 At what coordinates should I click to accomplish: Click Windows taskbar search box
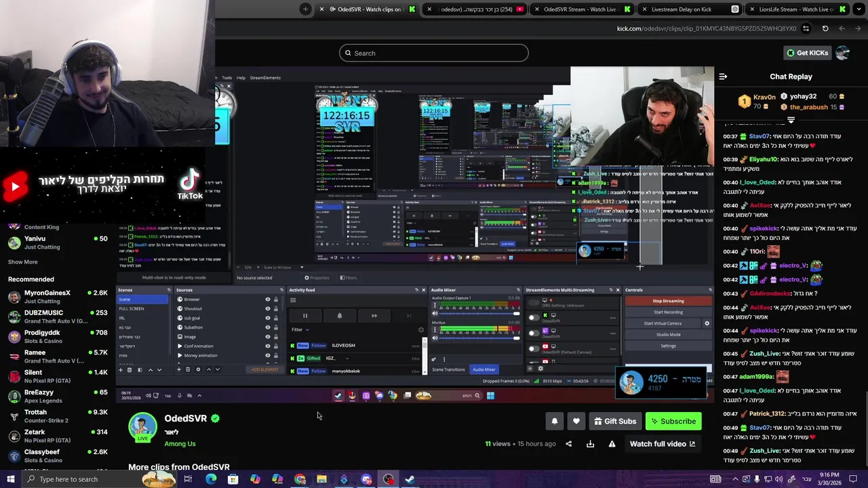point(100,479)
